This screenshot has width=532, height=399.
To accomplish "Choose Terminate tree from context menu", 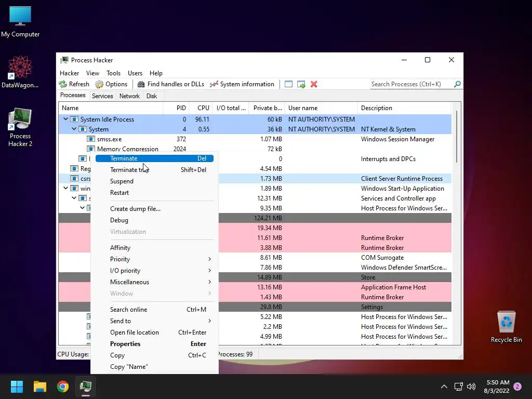I will coord(154,170).
